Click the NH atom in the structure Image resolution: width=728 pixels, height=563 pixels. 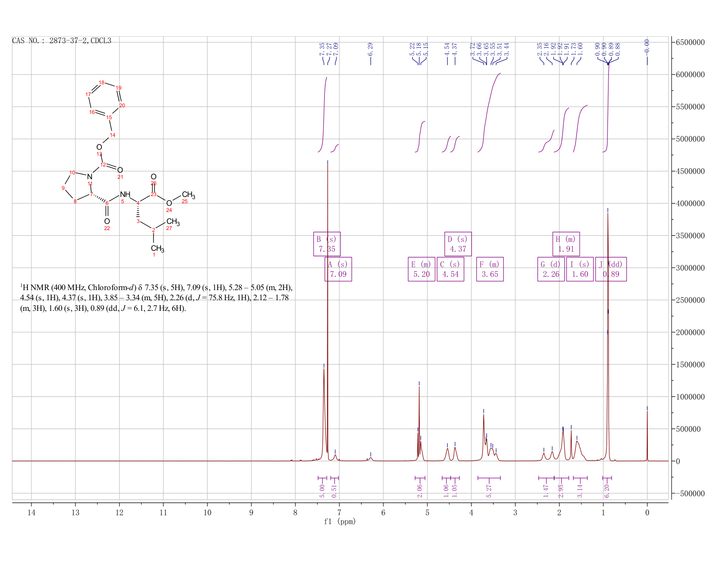(x=125, y=194)
